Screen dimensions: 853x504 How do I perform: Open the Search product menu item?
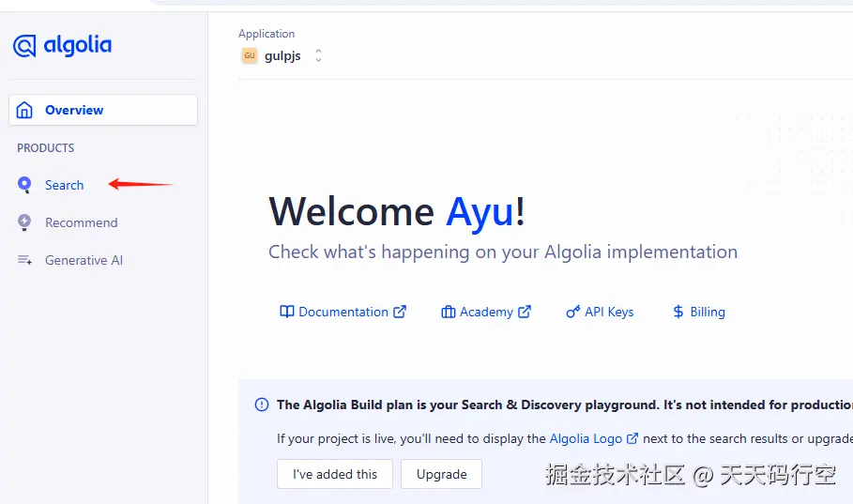coord(64,185)
